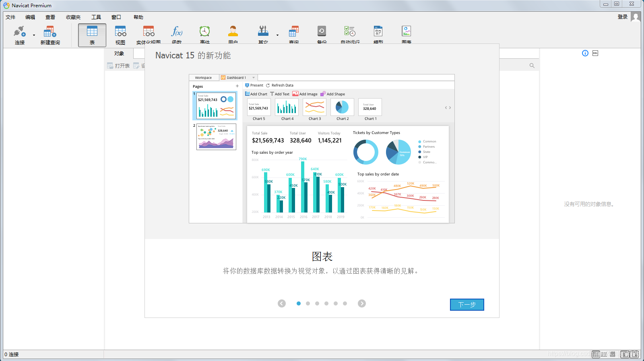Click the search magnifier icon
The width and height of the screenshot is (644, 361).
532,66
